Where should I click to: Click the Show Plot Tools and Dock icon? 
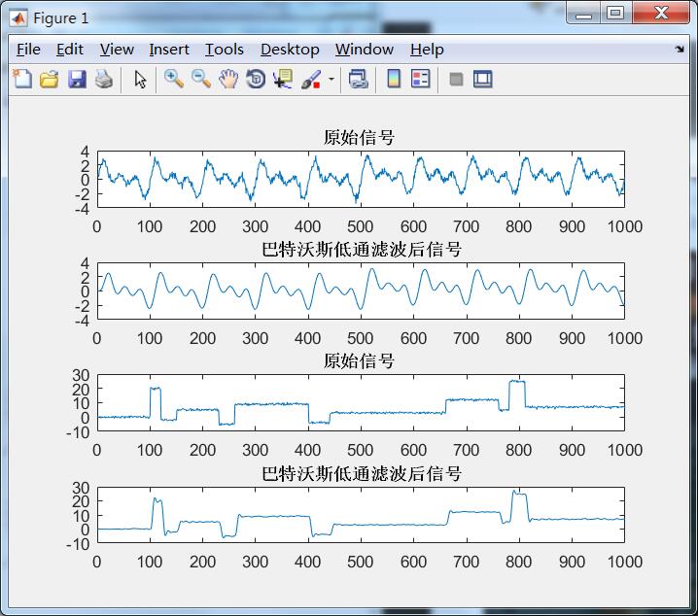[482, 79]
